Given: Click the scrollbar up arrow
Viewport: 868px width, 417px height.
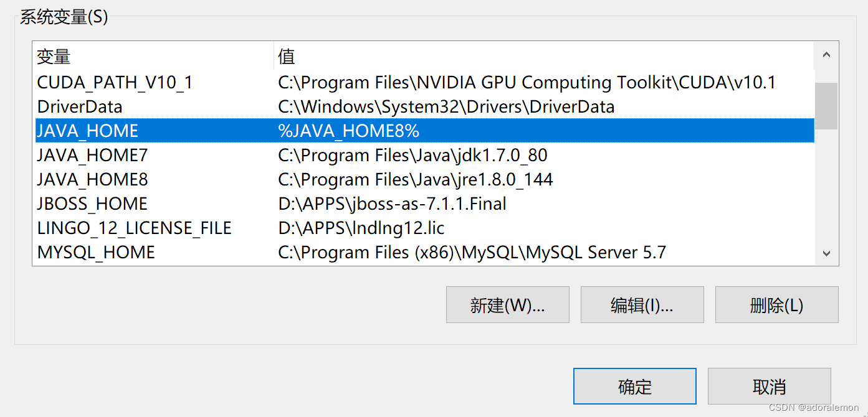Looking at the screenshot, I should [826, 54].
